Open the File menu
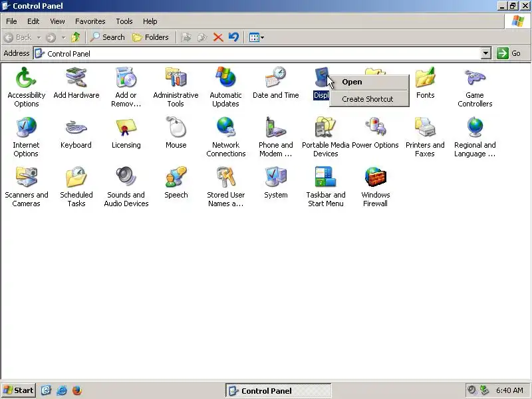The image size is (532, 399). tap(11, 21)
